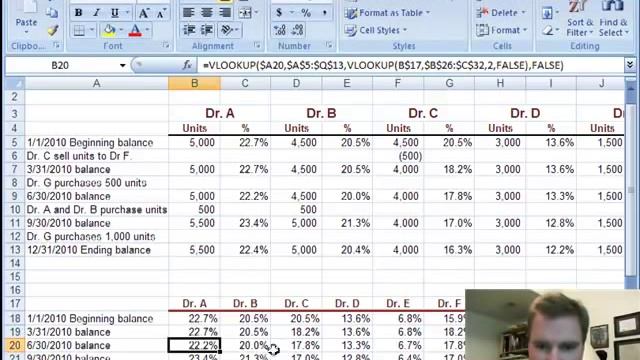This screenshot has width=640, height=360.
Task: Open Accounting format dropdown arrow
Action: pyautogui.click(x=291, y=13)
